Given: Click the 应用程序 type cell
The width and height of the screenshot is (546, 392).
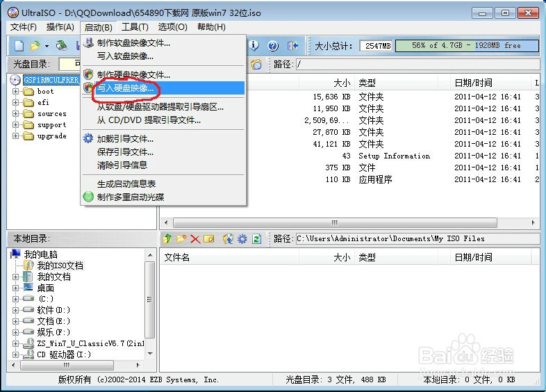Looking at the screenshot, I should coord(375,179).
